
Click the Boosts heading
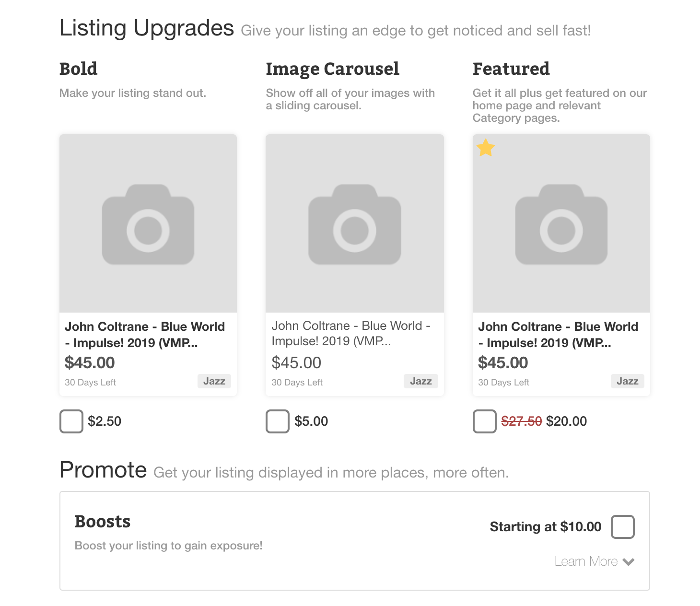point(103,522)
